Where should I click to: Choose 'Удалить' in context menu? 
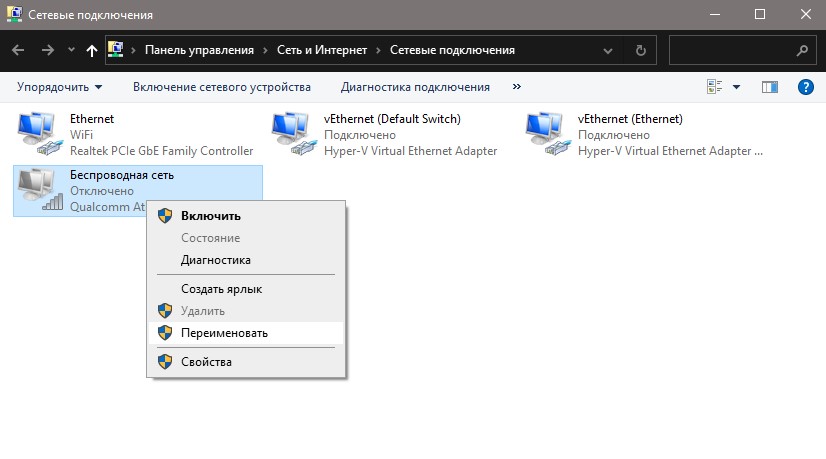tap(246, 311)
